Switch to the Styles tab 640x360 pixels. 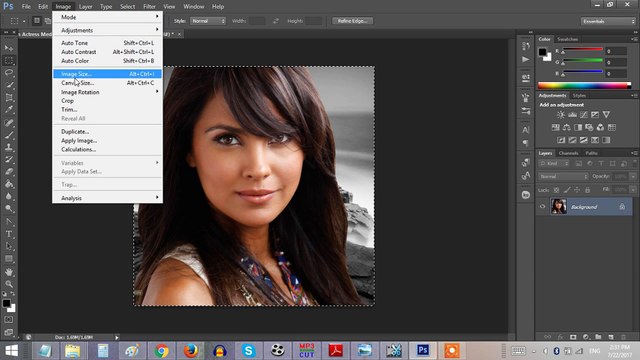[579, 96]
